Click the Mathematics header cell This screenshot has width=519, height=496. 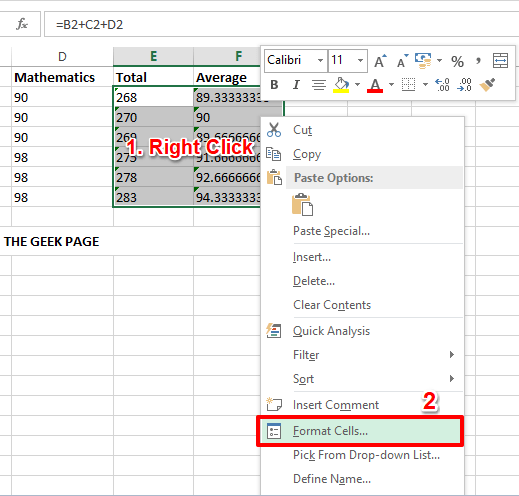tap(62, 77)
